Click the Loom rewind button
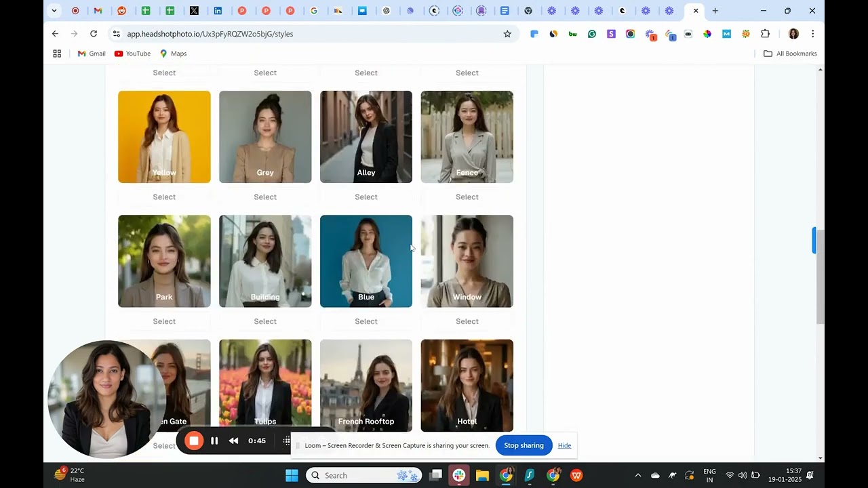Viewport: 868px width, 488px height. (x=233, y=441)
